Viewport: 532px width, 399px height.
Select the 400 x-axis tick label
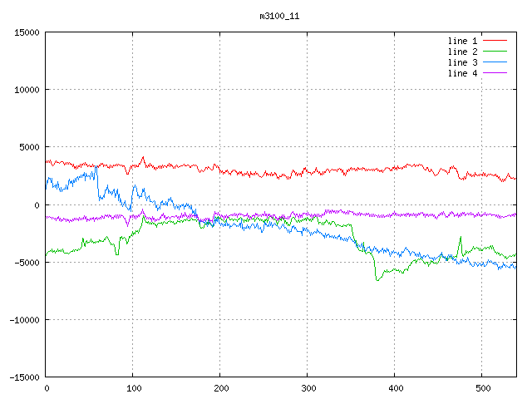click(x=395, y=387)
